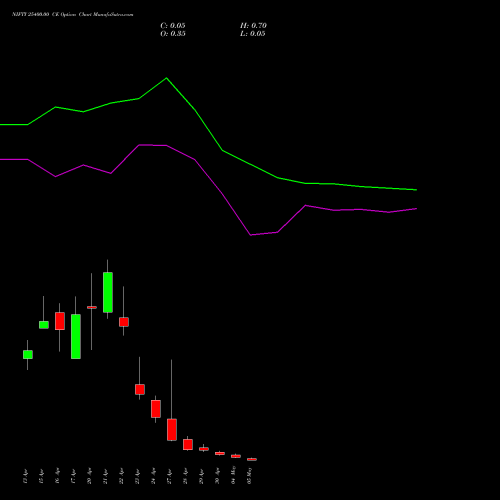Click the peak of the green indicator line

point(166,78)
